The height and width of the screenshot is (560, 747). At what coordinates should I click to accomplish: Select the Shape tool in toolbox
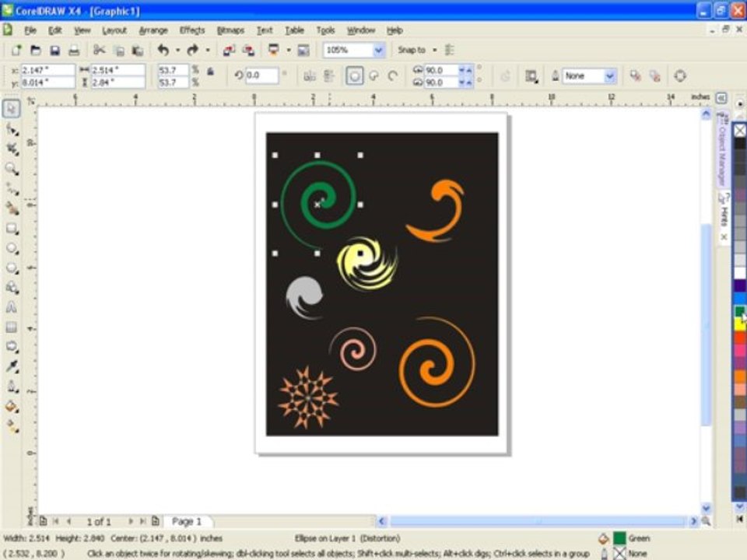[x=12, y=129]
